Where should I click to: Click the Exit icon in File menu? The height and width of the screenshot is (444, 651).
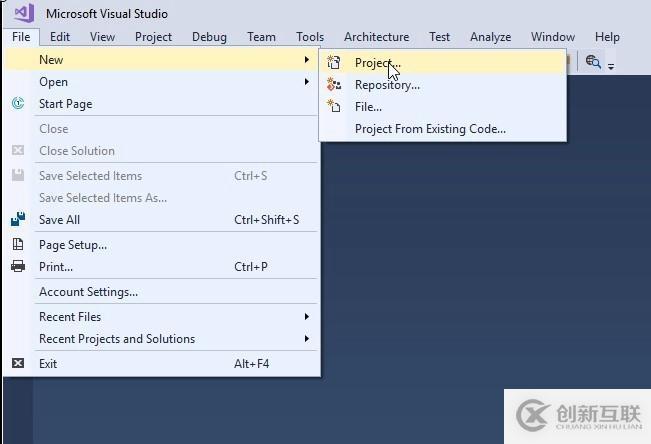point(18,364)
